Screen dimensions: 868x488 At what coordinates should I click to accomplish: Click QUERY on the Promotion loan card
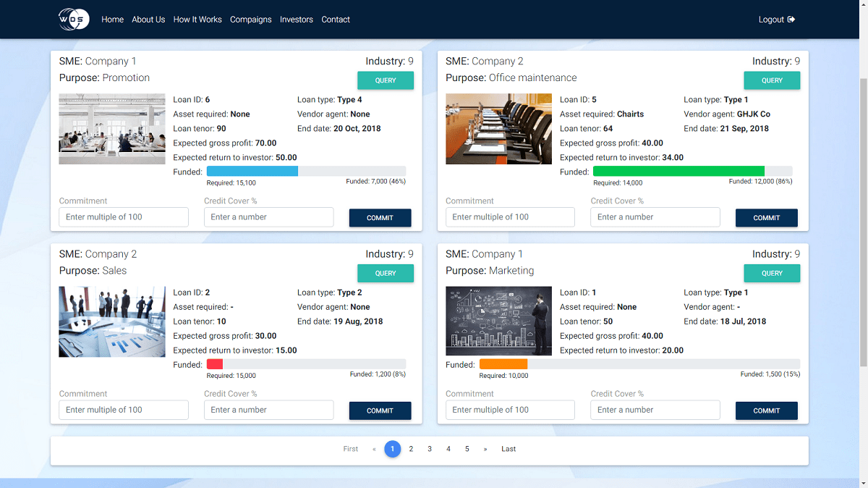point(386,80)
